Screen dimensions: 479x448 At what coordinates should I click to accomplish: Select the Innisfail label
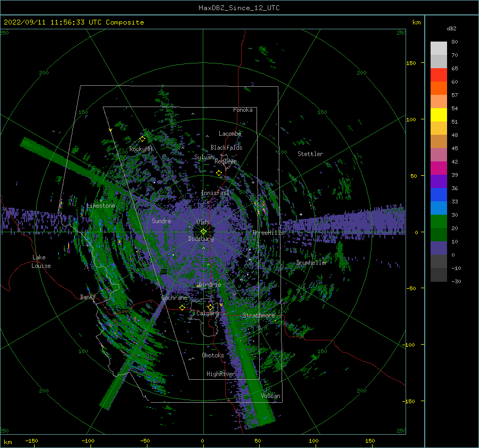(x=215, y=193)
